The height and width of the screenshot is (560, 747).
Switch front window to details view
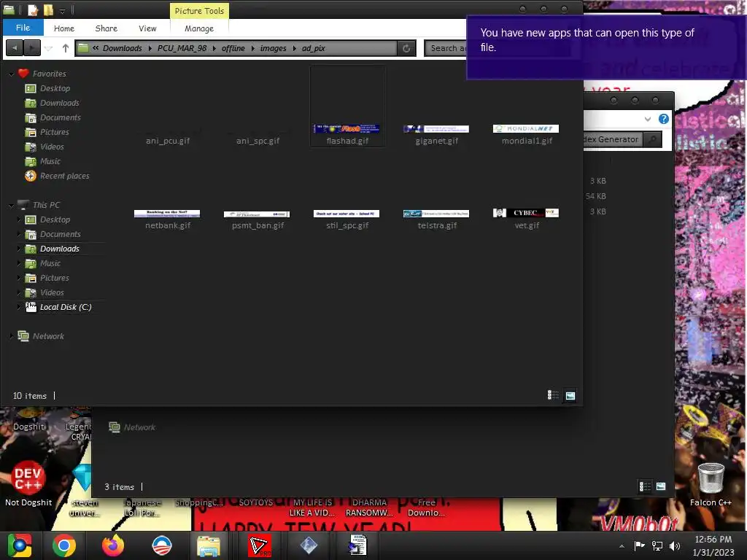coord(553,395)
